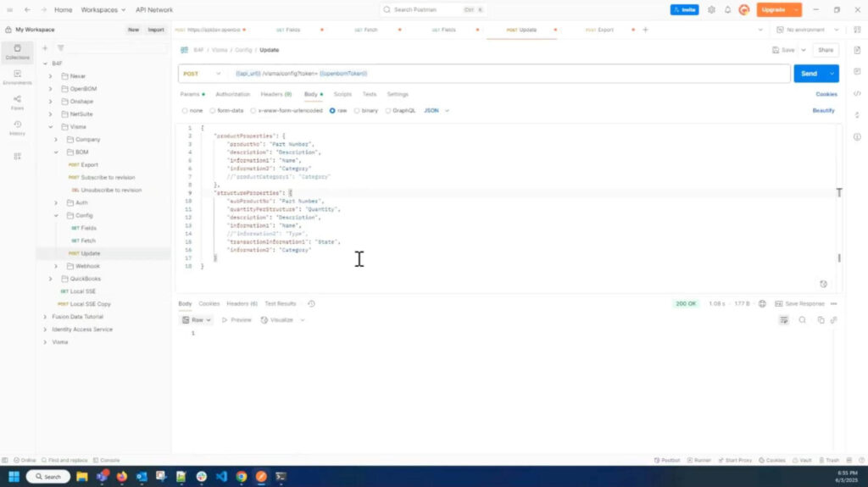This screenshot has height=487, width=868.
Task: Open the POST Export request tab
Action: coord(599,30)
